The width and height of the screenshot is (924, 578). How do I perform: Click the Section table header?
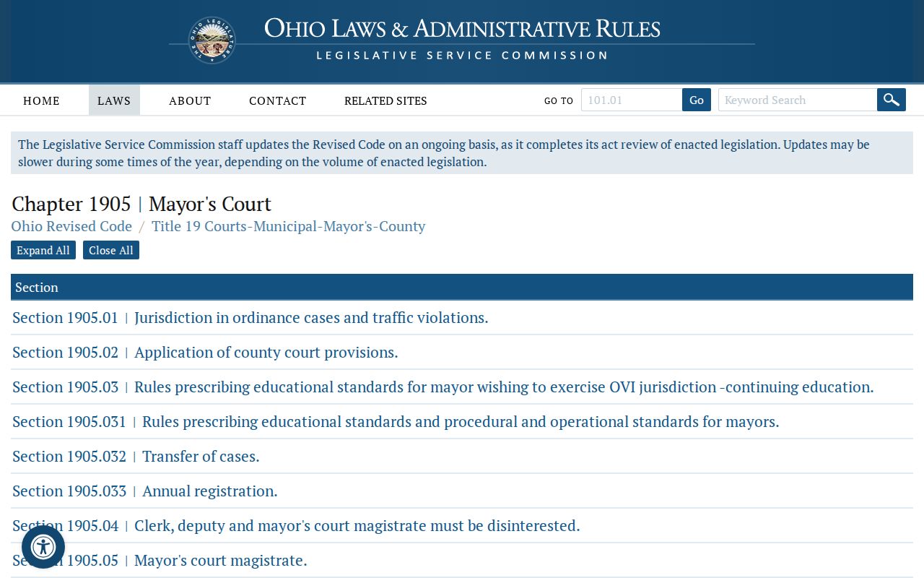tap(462, 287)
